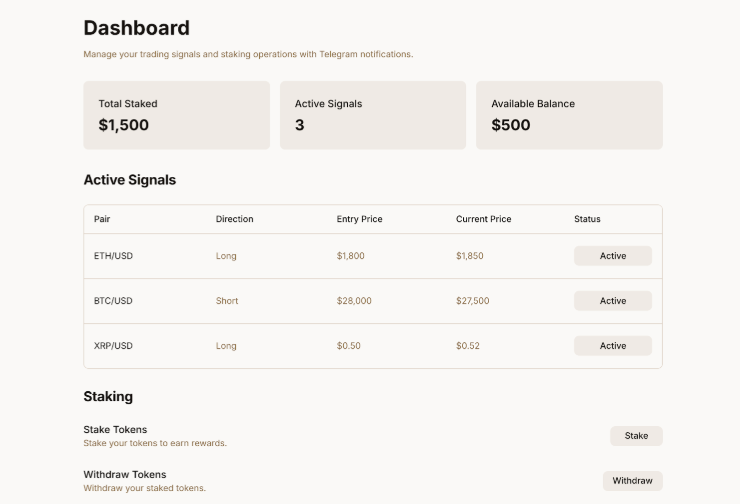Click the Pair column header
The width and height of the screenshot is (740, 504).
(x=102, y=219)
